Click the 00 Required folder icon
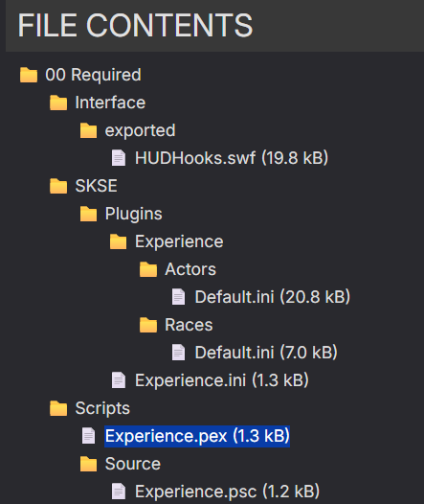The height and width of the screenshot is (504, 424). [29, 75]
